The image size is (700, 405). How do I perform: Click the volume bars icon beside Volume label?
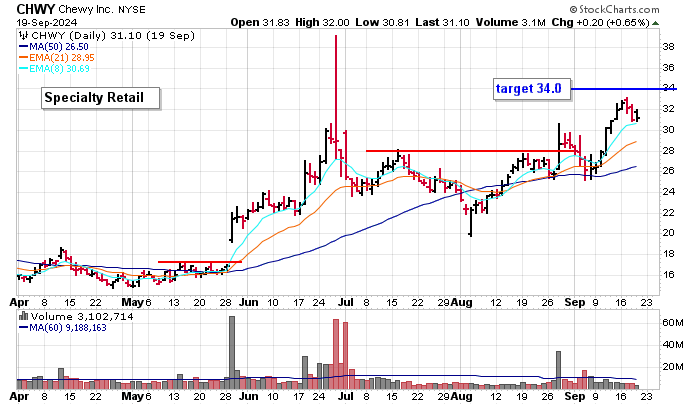24,317
